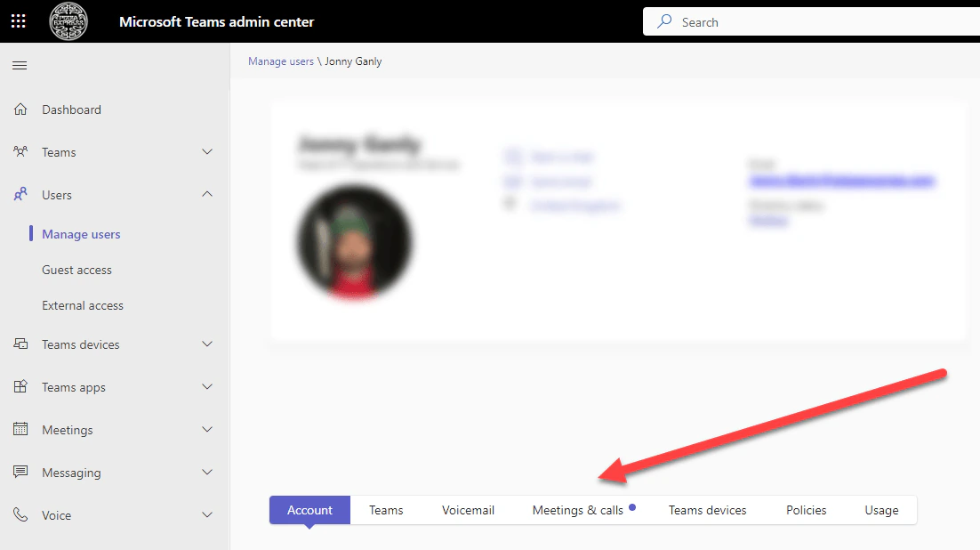Open the Policies tab
This screenshot has width=980, height=550.
pyautogui.click(x=807, y=510)
